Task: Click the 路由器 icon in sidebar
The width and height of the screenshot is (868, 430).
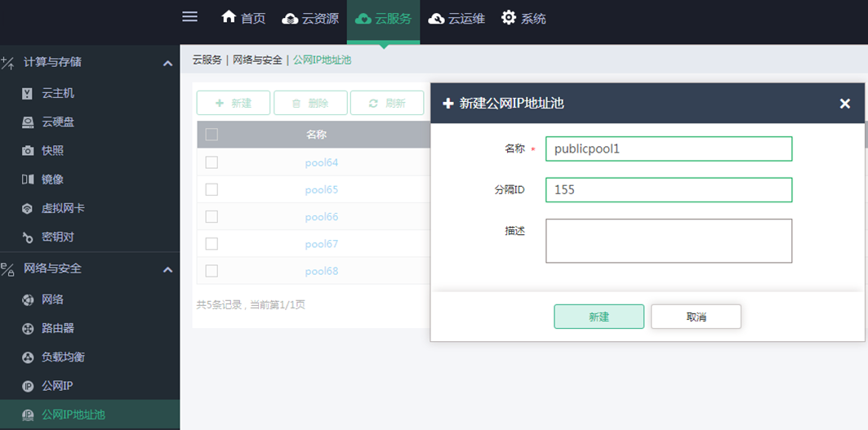Action: (x=28, y=329)
